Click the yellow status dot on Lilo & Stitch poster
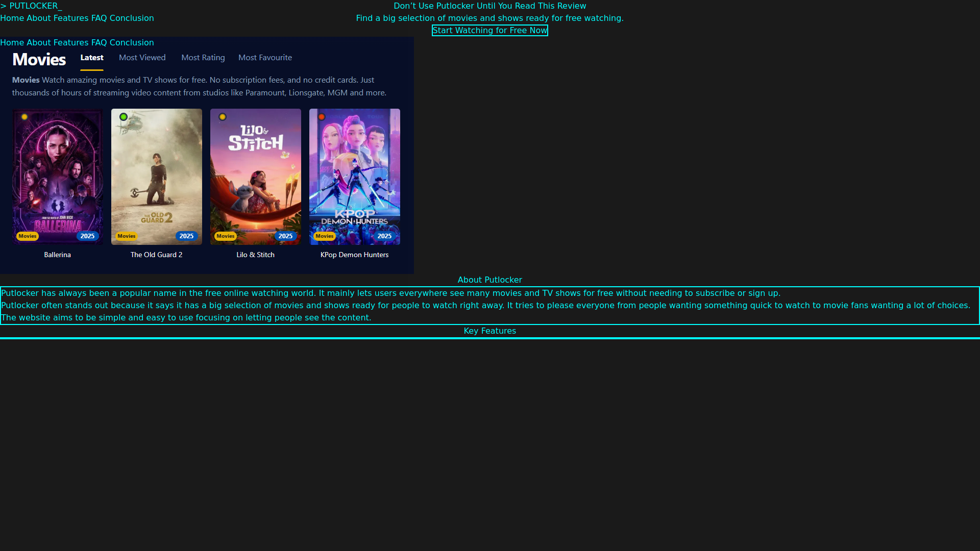This screenshot has height=551, width=980. (x=223, y=117)
